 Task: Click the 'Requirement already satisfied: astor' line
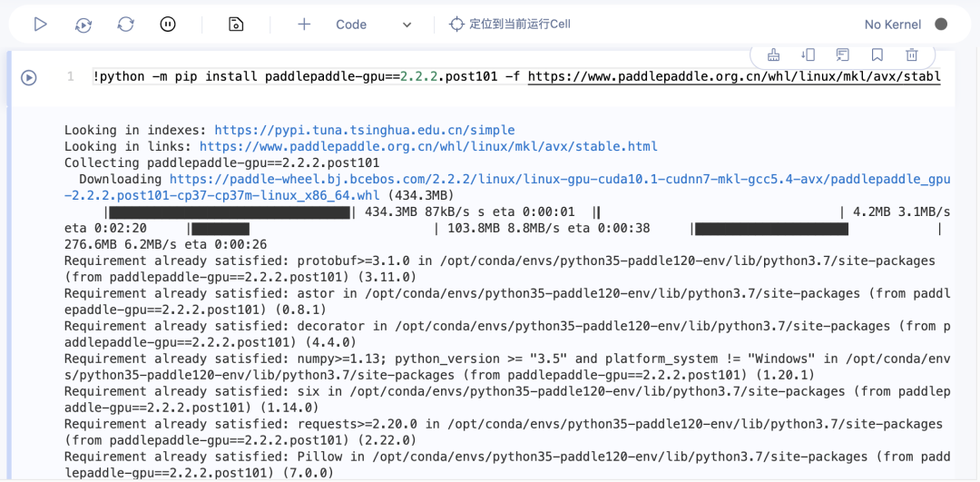point(507,301)
